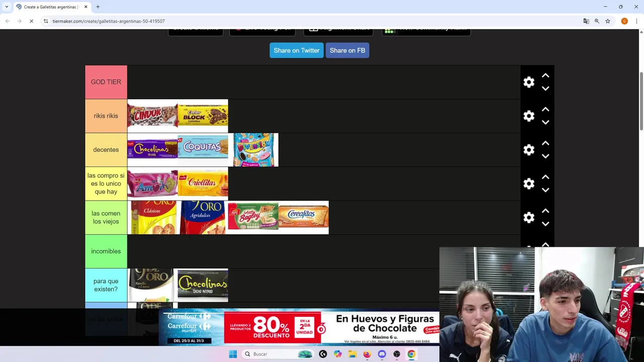This screenshot has height=362, width=644.
Task: Move 'las compro si es lo unico' row down
Action: [x=545, y=190]
